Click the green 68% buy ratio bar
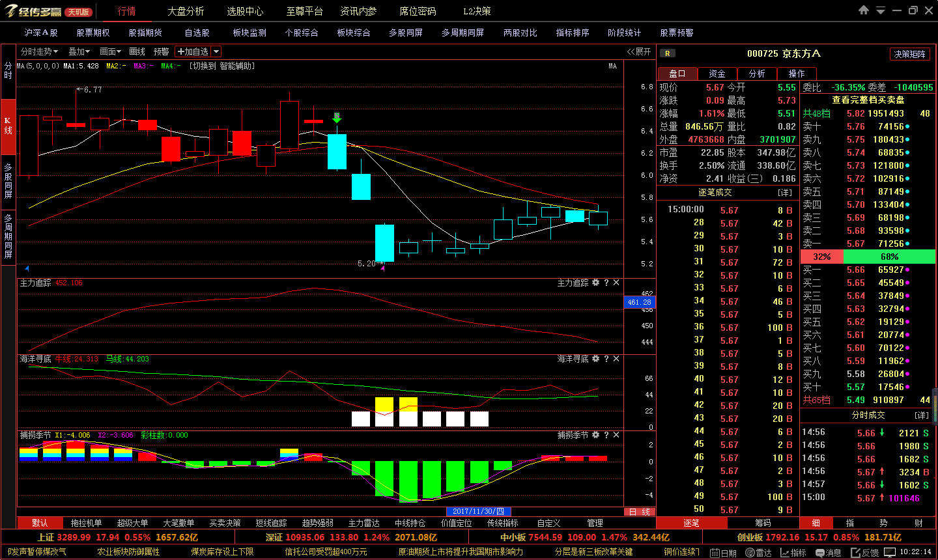Image resolution: width=938 pixels, height=560 pixels. click(889, 257)
